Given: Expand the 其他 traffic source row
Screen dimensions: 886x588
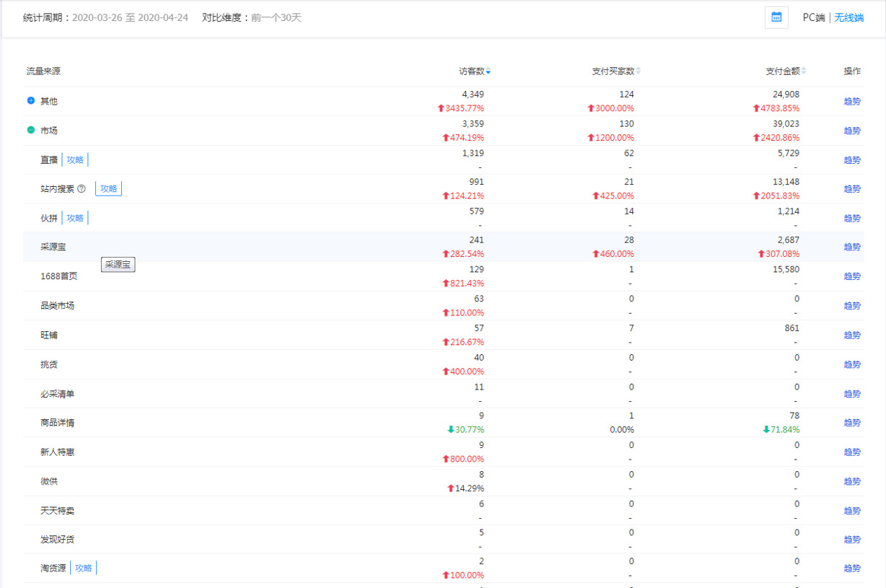Looking at the screenshot, I should click(31, 101).
